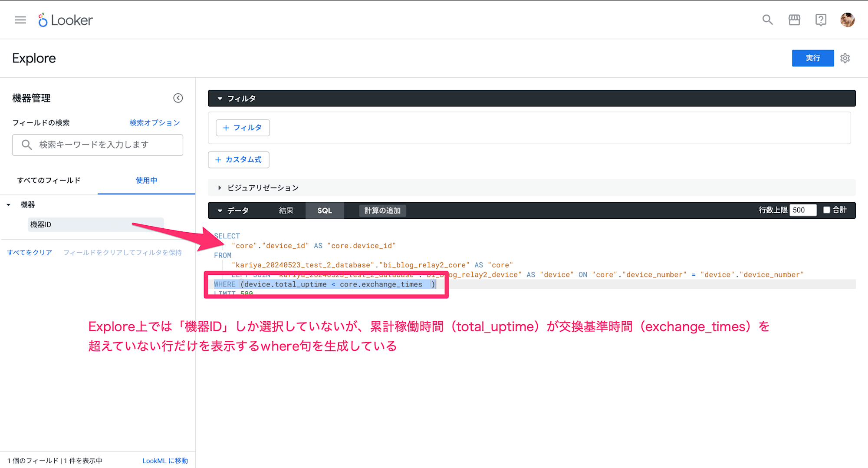Screen dimensions: 868x468
Task: Click the search magnifier in field search box
Action: pos(27,145)
